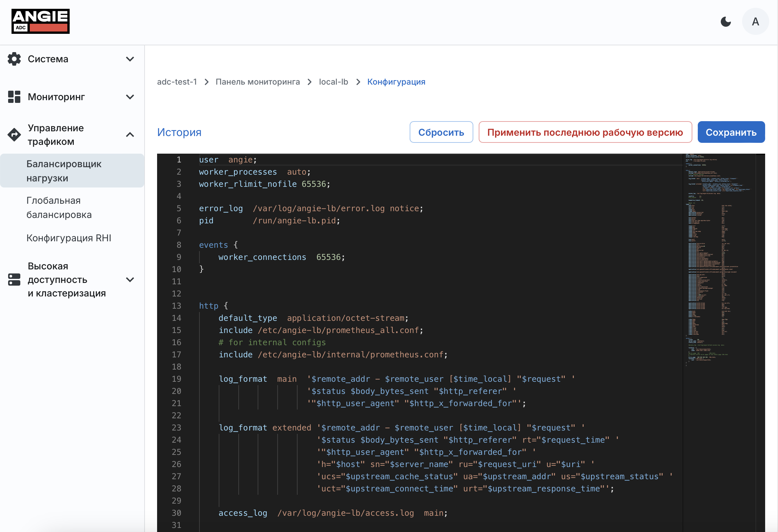Click the Система gear icon

coord(14,59)
